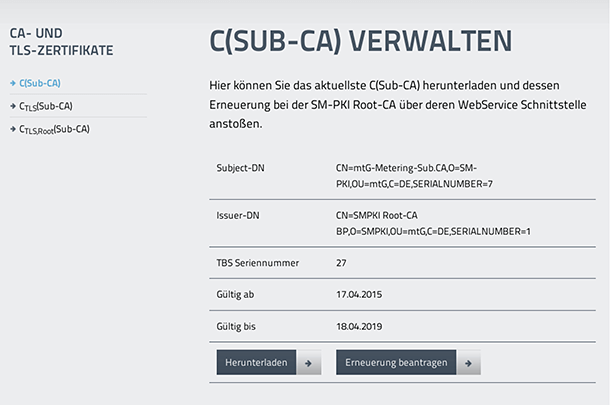The width and height of the screenshot is (610, 405).
Task: Click the CA- UND TLS-ZERTIFIKATE sidebar heading
Action: click(61, 42)
